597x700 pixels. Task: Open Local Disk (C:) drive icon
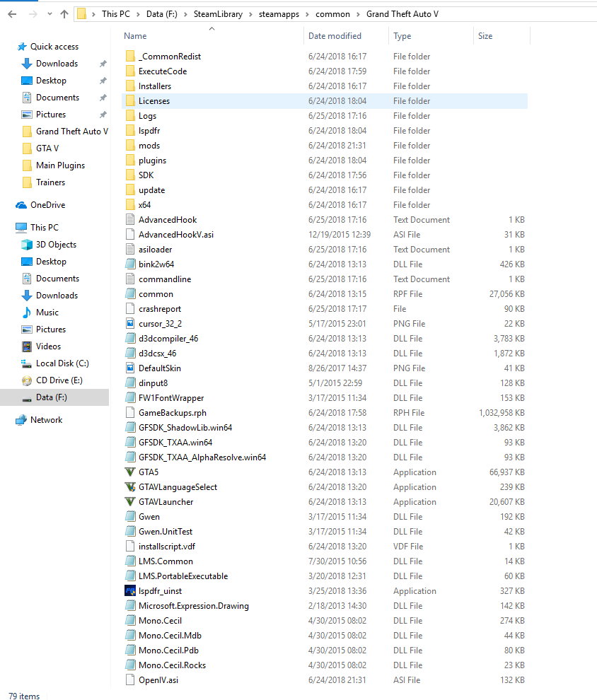pos(27,363)
